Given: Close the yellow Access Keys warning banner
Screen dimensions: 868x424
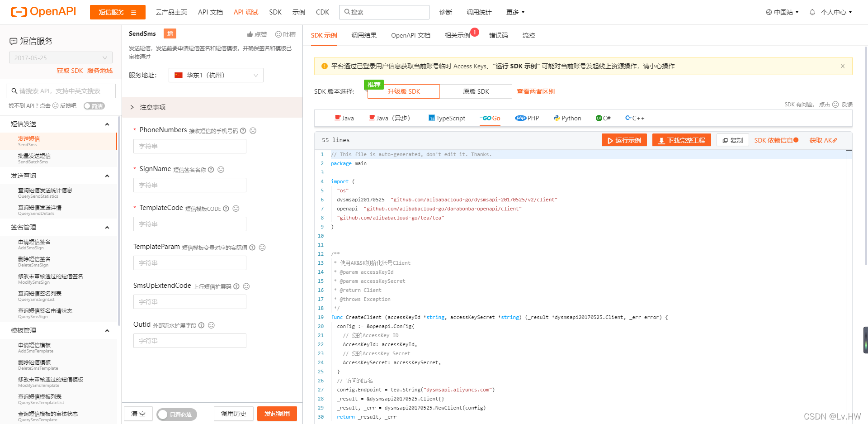Looking at the screenshot, I should point(843,66).
